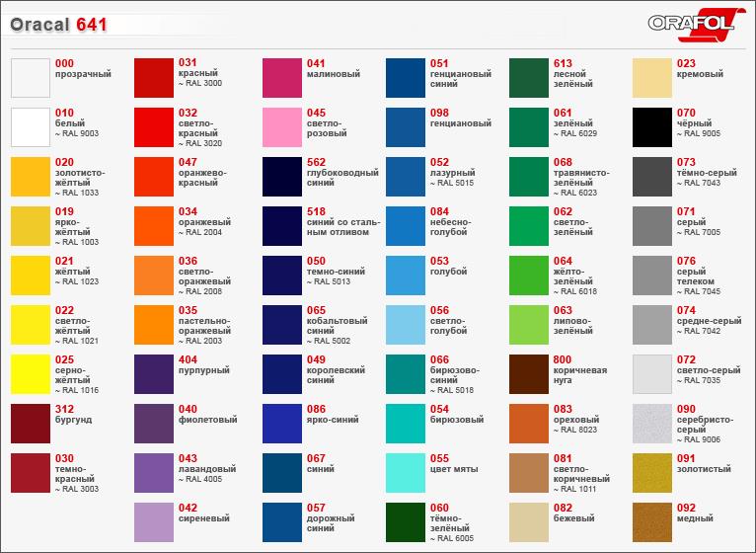Viewport: 756px width, 553px height.
Task: Choose the 404 purple swatch
Action: click(x=153, y=374)
